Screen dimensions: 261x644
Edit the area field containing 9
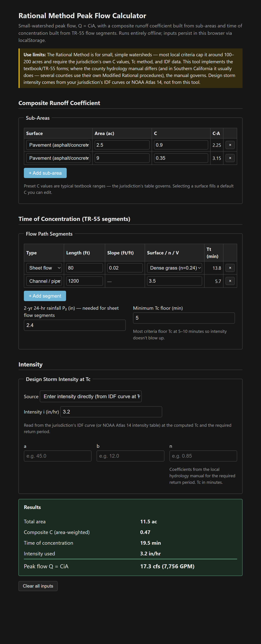[122, 158]
